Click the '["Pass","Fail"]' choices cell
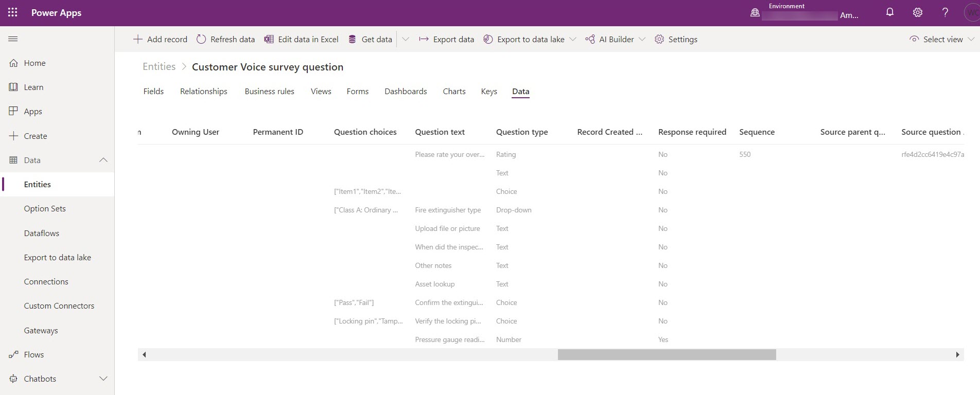980x395 pixels. tap(354, 302)
